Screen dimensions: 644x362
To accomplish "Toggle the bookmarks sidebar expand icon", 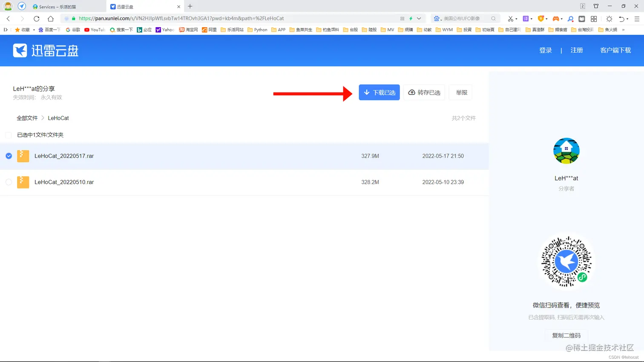I will pos(6,30).
